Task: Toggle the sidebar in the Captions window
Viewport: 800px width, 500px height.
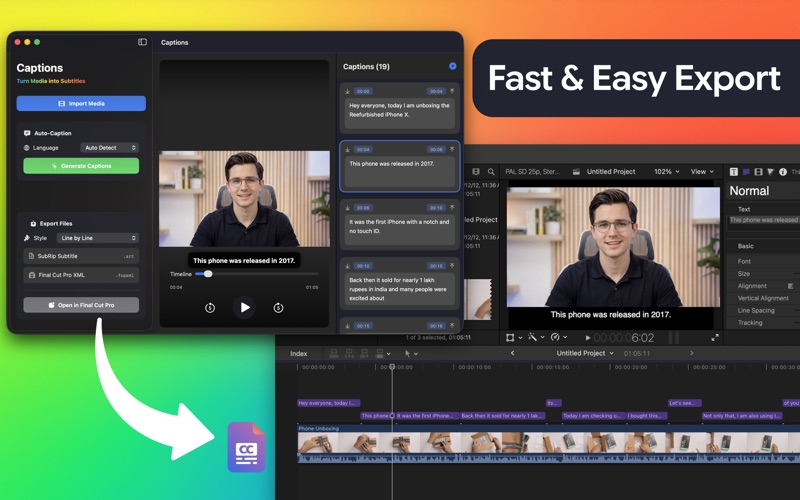Action: [x=142, y=42]
